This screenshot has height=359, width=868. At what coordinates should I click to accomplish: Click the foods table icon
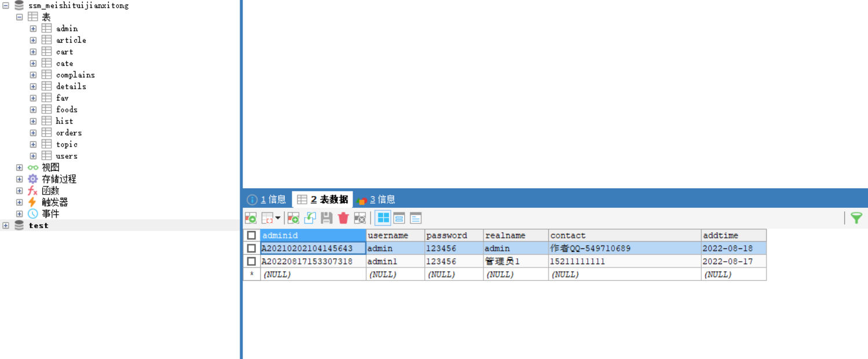click(47, 109)
